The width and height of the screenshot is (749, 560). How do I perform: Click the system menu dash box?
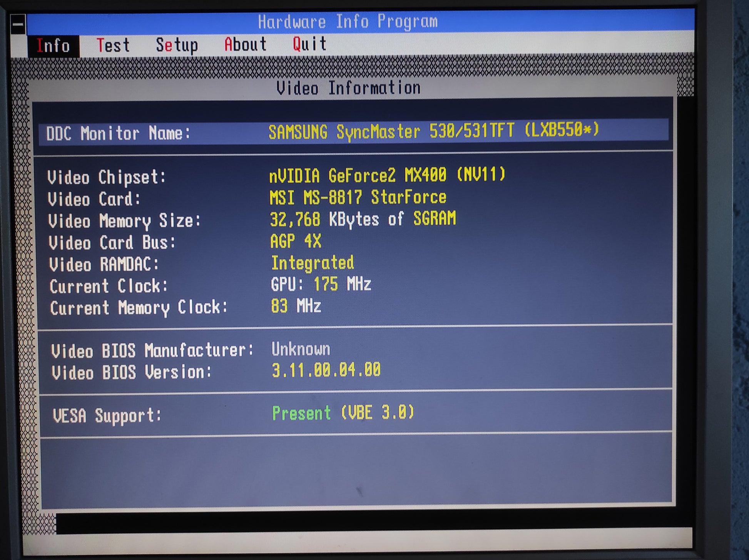point(18,25)
